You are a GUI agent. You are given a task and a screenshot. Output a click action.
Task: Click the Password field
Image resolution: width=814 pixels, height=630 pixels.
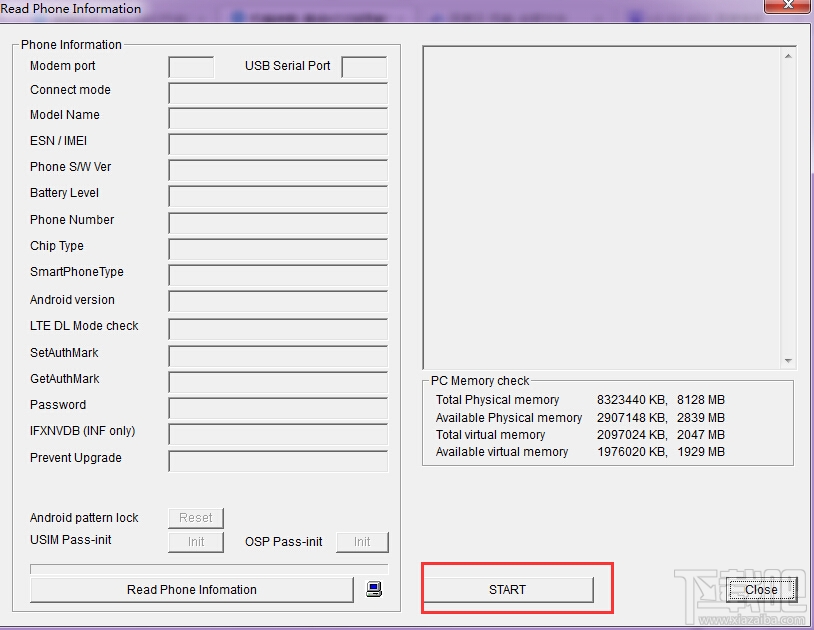pos(278,408)
